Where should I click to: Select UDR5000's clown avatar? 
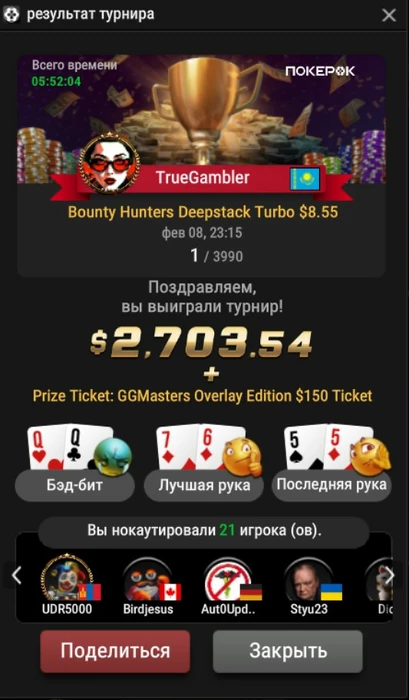[67, 578]
